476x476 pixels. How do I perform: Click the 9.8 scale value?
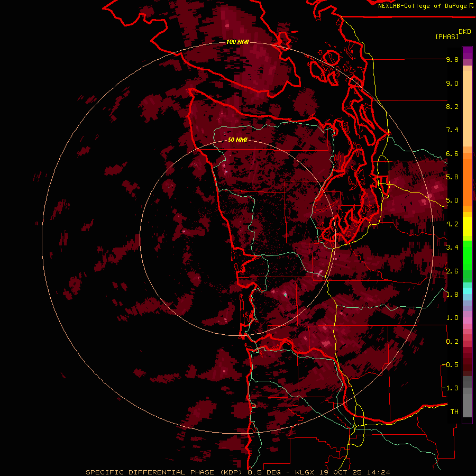pyautogui.click(x=452, y=59)
